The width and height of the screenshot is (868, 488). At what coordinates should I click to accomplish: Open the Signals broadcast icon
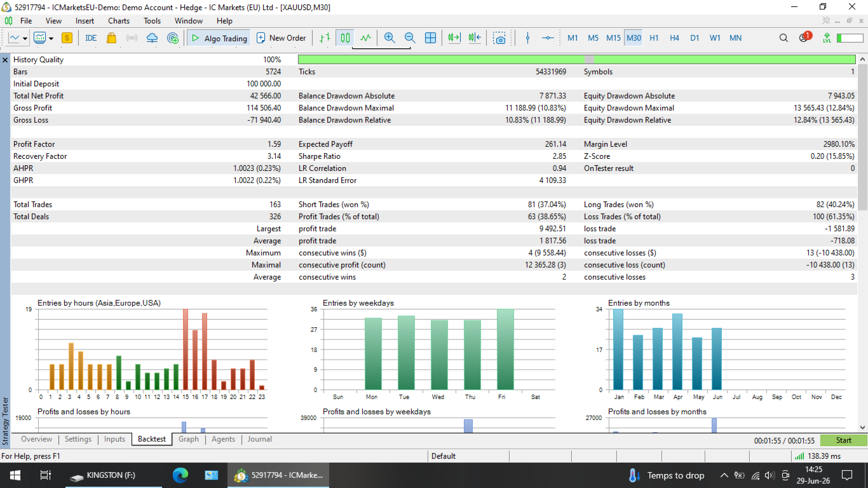point(132,38)
